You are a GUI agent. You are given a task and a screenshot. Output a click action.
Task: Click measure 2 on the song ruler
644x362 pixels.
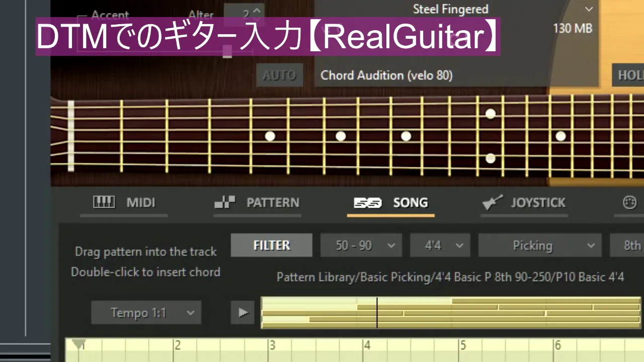click(177, 345)
